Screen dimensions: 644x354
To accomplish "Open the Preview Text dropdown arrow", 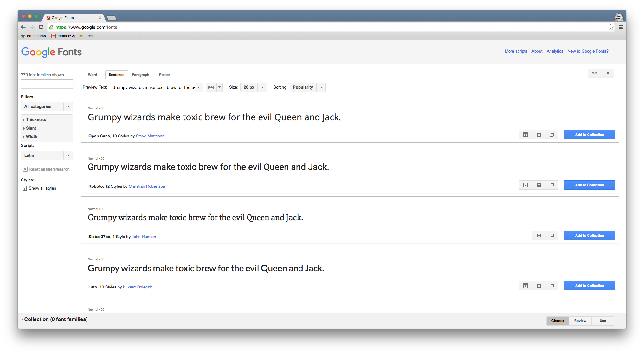I will (199, 87).
